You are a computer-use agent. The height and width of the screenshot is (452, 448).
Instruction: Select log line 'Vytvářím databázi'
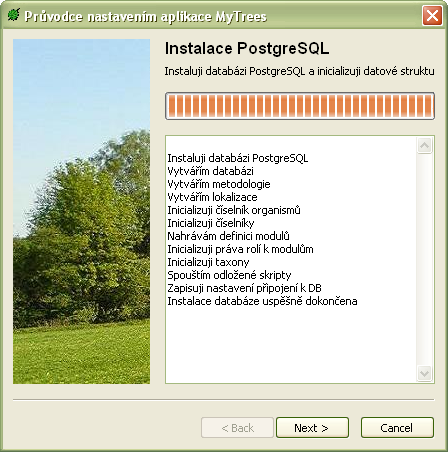coord(210,171)
